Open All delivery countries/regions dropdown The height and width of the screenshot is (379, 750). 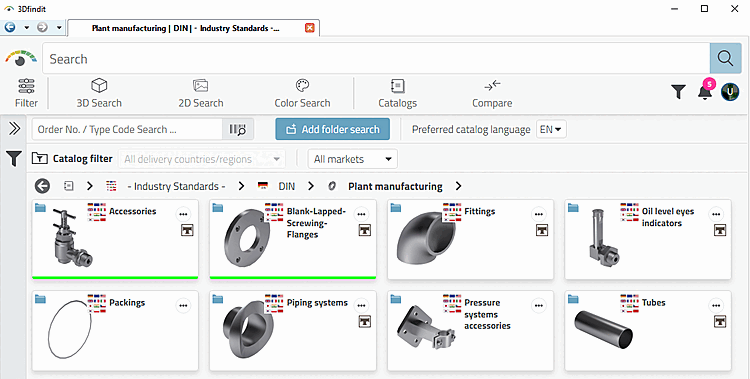(202, 159)
